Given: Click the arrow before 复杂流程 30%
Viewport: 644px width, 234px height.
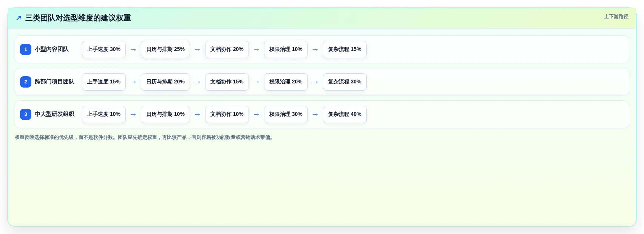Looking at the screenshot, I should click(315, 82).
